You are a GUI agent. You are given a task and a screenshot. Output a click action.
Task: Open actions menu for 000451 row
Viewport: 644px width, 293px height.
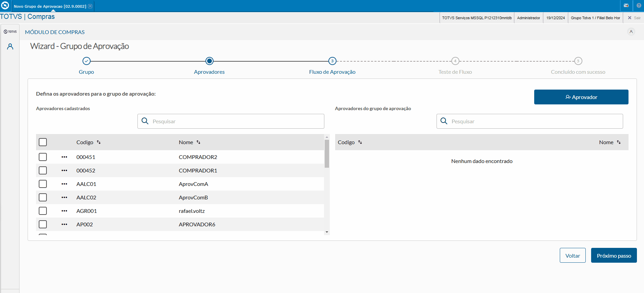pyautogui.click(x=64, y=157)
